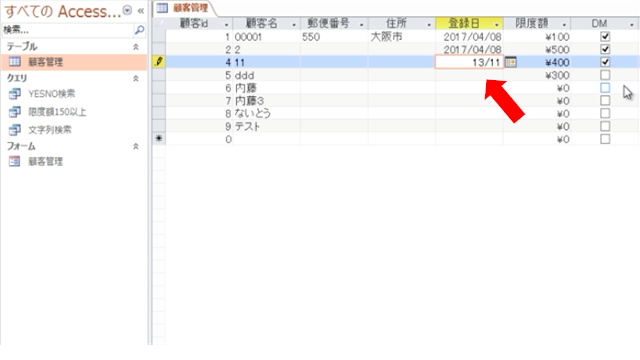640x360 pixels.
Task: Select the 顧客管理 document tab
Action: tap(184, 8)
